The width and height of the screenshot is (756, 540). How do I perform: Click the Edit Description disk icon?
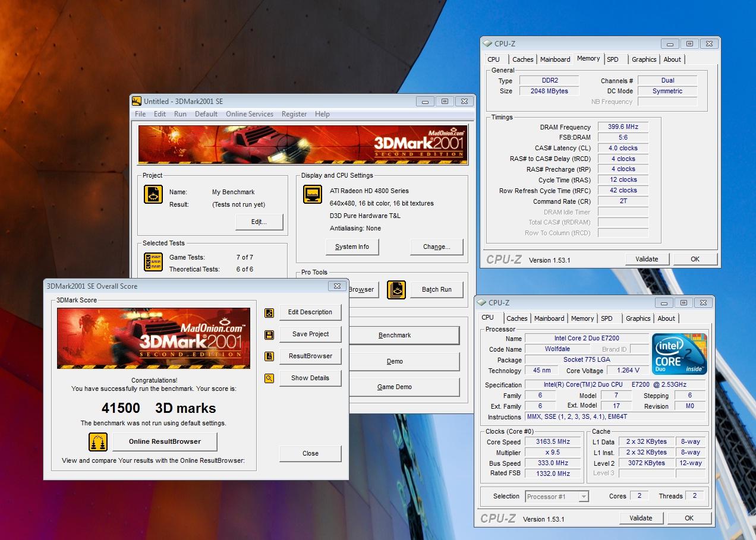(269, 312)
